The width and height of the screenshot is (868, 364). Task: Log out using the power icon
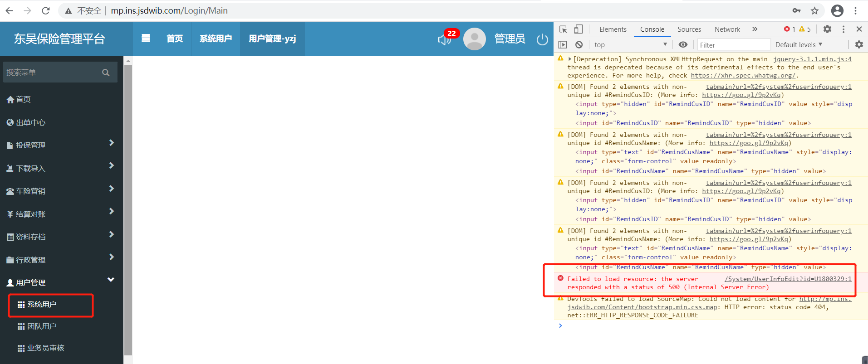(x=542, y=39)
